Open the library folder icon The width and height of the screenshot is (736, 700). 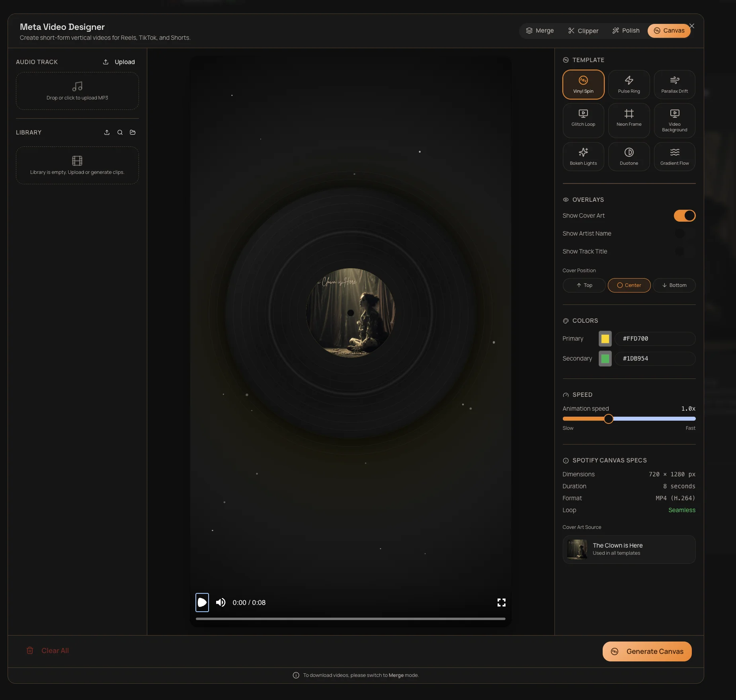133,133
